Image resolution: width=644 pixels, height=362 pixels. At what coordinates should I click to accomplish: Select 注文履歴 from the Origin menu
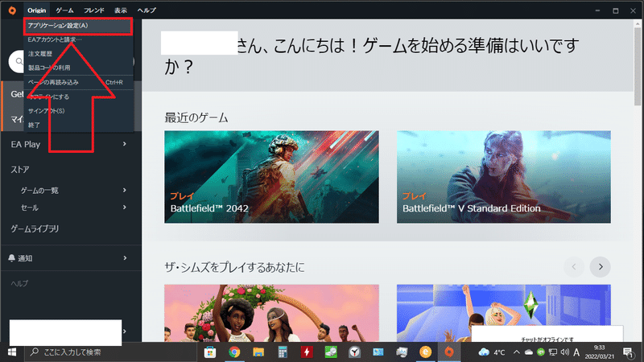pyautogui.click(x=78, y=53)
